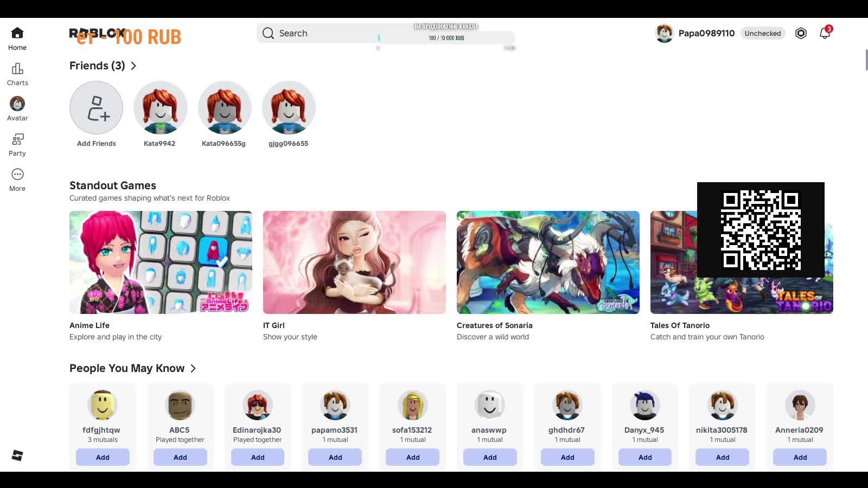Image resolution: width=868 pixels, height=488 pixels.
Task: Open Anneria0209 profile avatar
Action: pos(800,405)
